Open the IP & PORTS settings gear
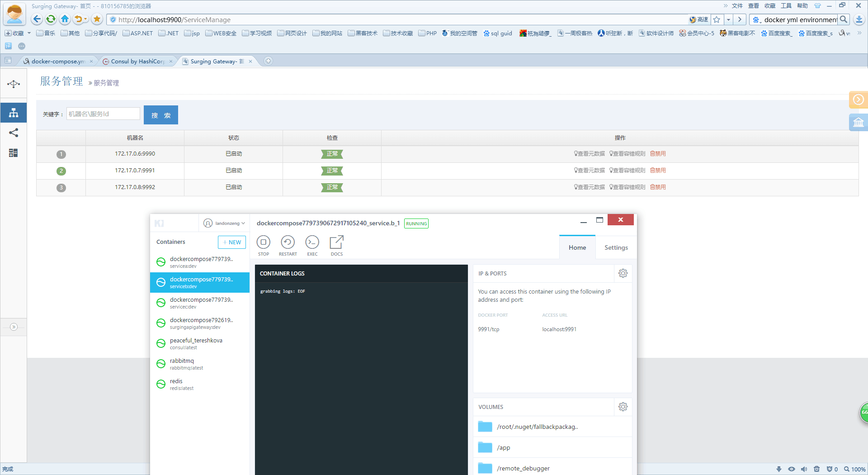868x475 pixels. coord(623,273)
